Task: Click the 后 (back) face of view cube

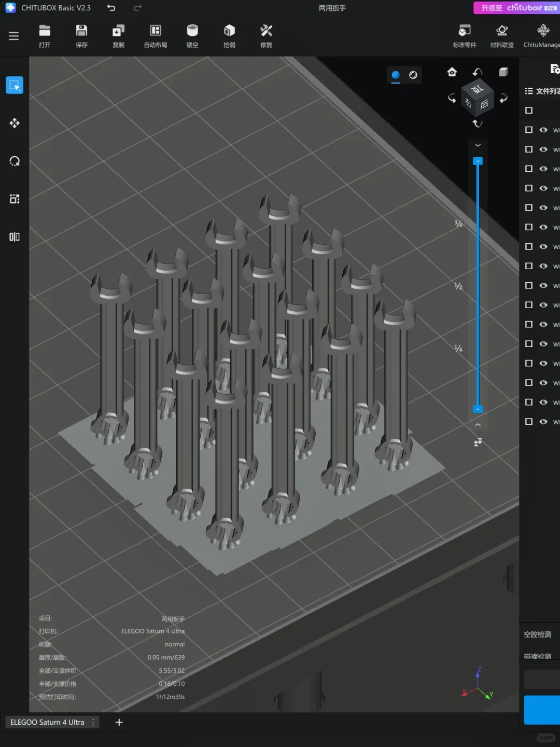Action: [484, 104]
